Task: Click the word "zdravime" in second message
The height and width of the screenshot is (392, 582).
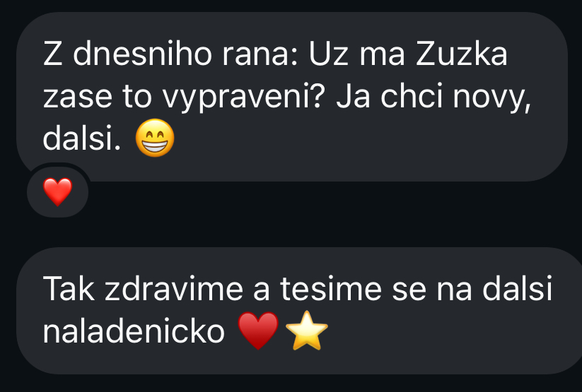Action: tap(174, 289)
